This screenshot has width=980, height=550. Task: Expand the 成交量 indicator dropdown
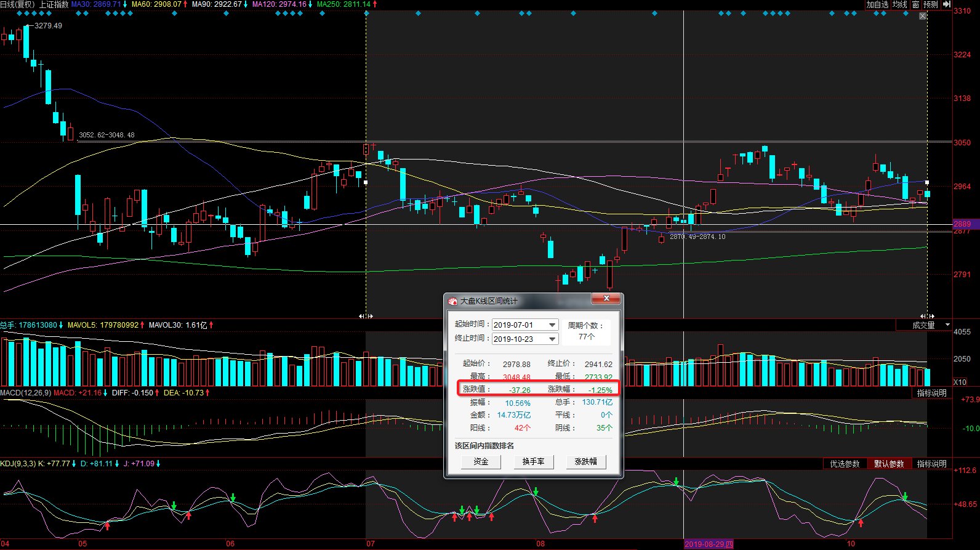(x=947, y=325)
